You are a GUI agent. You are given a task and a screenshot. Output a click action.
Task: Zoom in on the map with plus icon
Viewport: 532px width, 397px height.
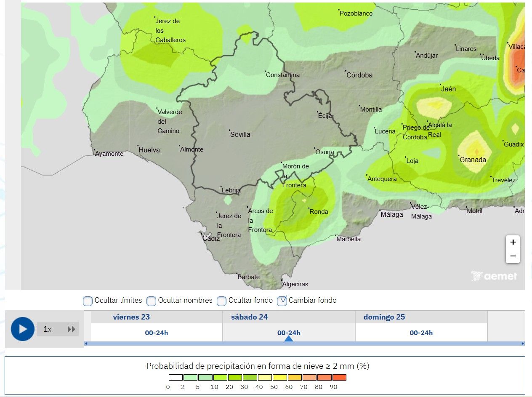click(x=513, y=242)
